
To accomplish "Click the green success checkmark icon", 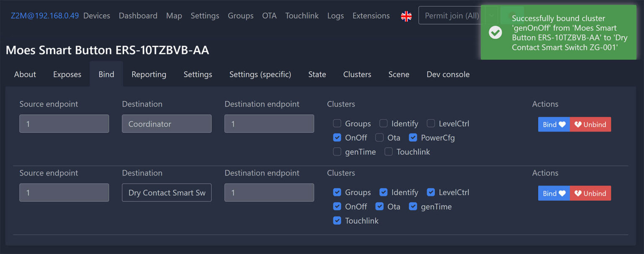I will pos(495,32).
